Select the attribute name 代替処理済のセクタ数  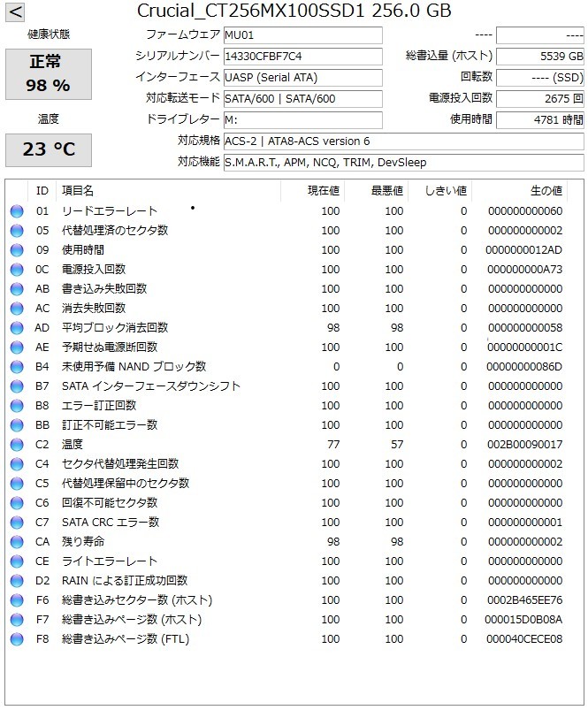click(115, 231)
